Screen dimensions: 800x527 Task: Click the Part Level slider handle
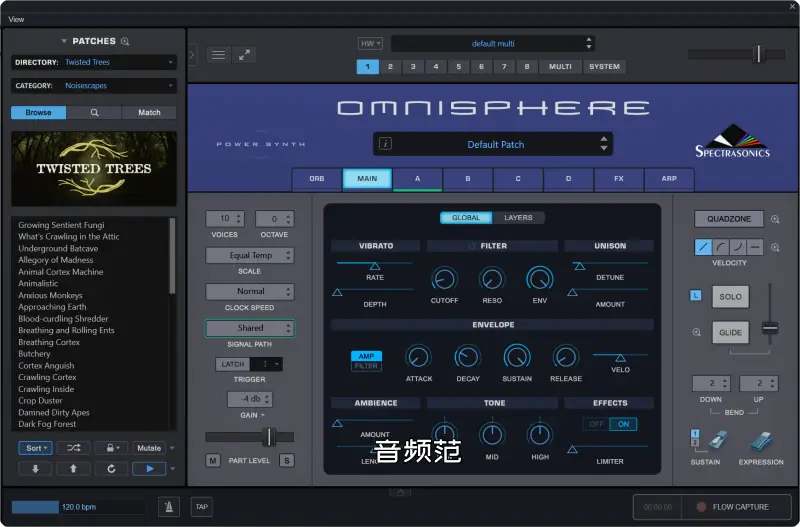click(x=268, y=437)
